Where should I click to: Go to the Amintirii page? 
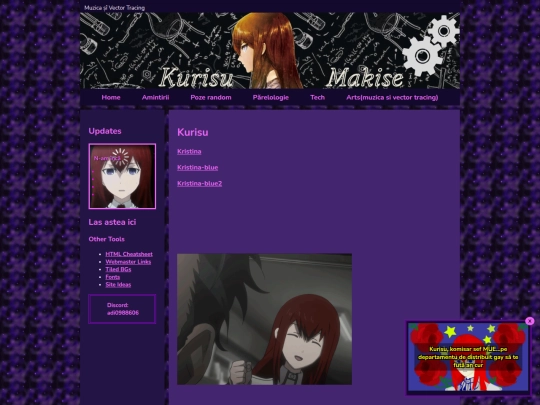pos(155,97)
